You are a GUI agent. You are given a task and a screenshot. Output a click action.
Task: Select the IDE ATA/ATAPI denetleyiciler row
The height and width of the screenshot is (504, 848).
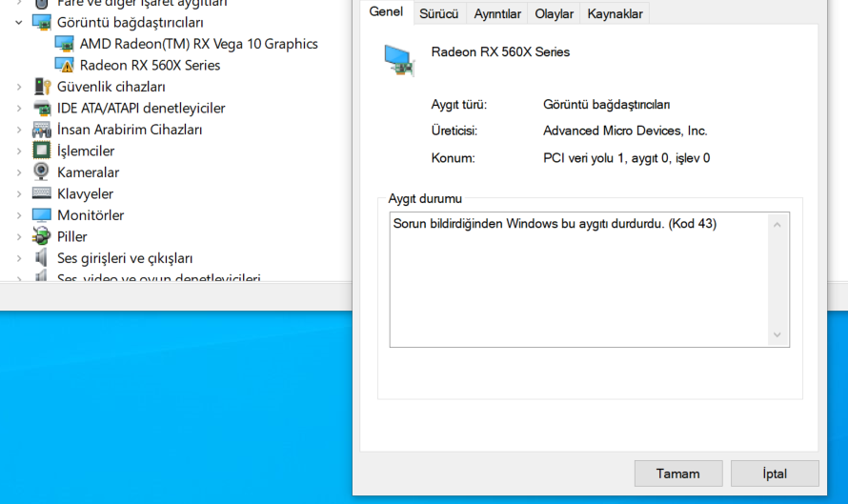[x=141, y=109]
